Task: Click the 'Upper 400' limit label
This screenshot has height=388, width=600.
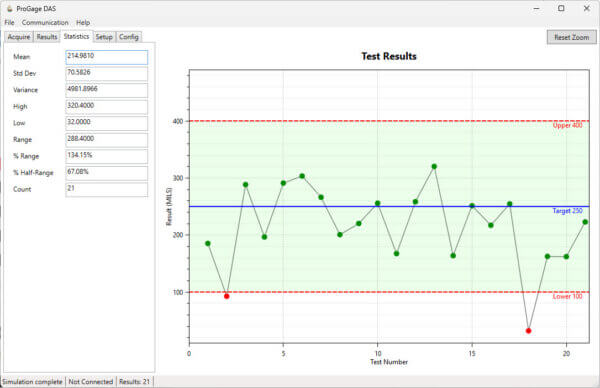Action: 567,126
